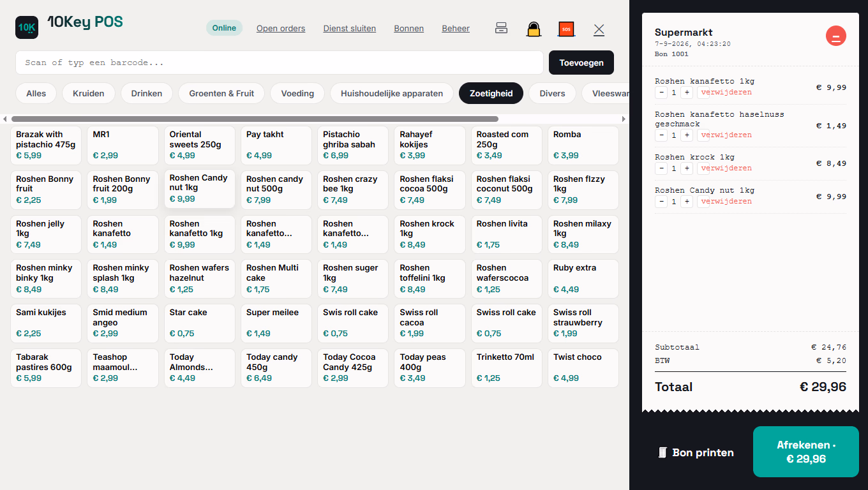
Task: Add Swiss roll strauwberry product
Action: point(583,323)
